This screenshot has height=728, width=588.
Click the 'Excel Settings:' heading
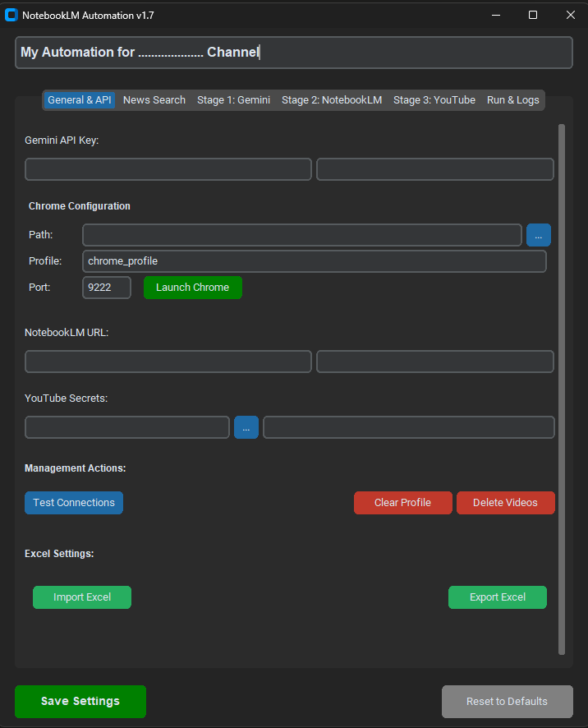pos(59,554)
